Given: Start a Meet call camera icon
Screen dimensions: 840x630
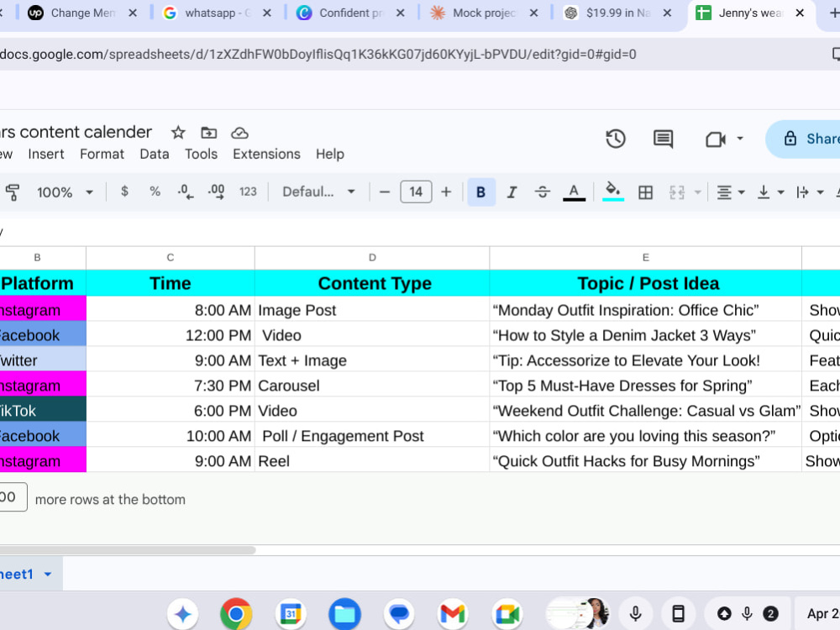Looking at the screenshot, I should coord(715,139).
